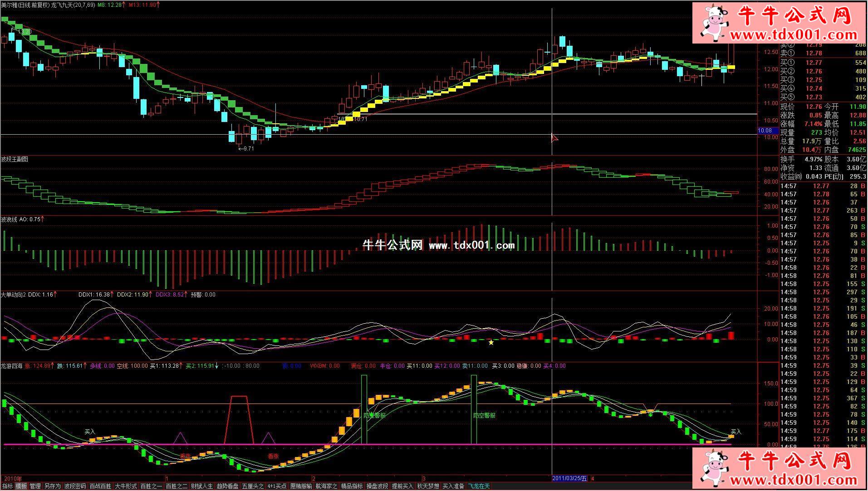This screenshot has height=491, width=868.
Task: Click the red trapezoid signal in 龙游四海 panel
Action: [239, 419]
